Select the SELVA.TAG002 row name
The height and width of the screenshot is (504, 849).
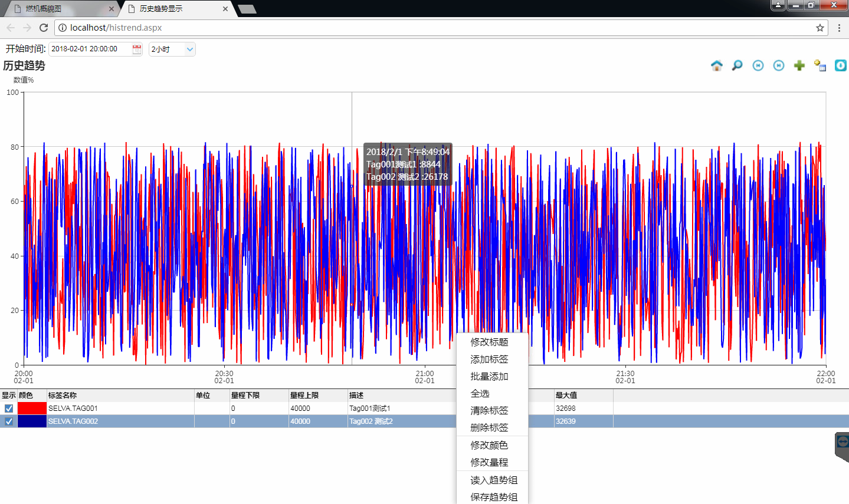[73, 421]
